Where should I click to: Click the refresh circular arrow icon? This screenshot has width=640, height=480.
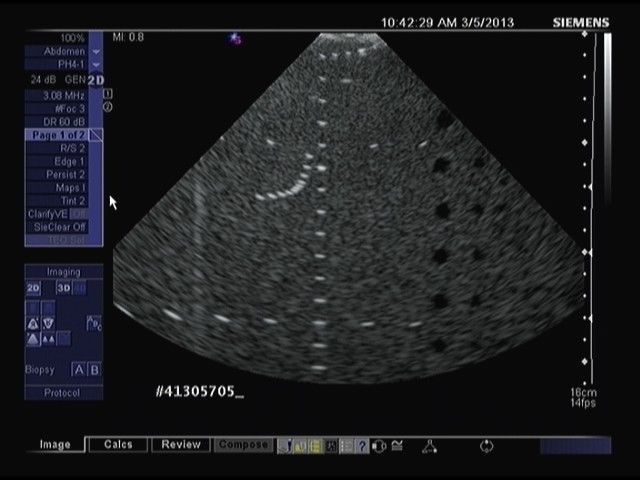tap(487, 446)
